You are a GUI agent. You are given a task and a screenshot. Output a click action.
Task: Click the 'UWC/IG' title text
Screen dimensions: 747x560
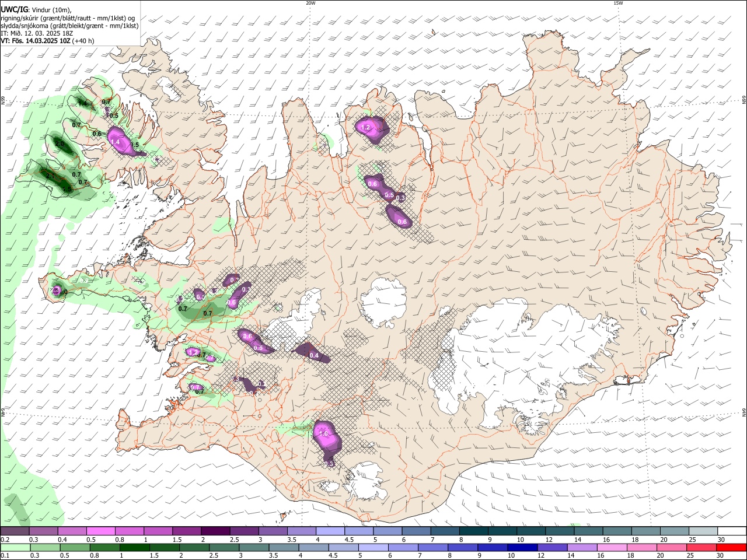14,10
